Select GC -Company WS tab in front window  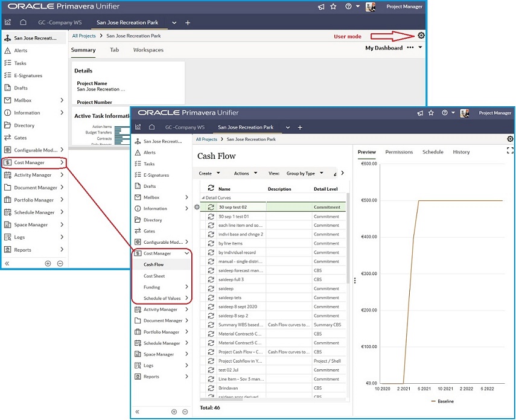coord(185,127)
